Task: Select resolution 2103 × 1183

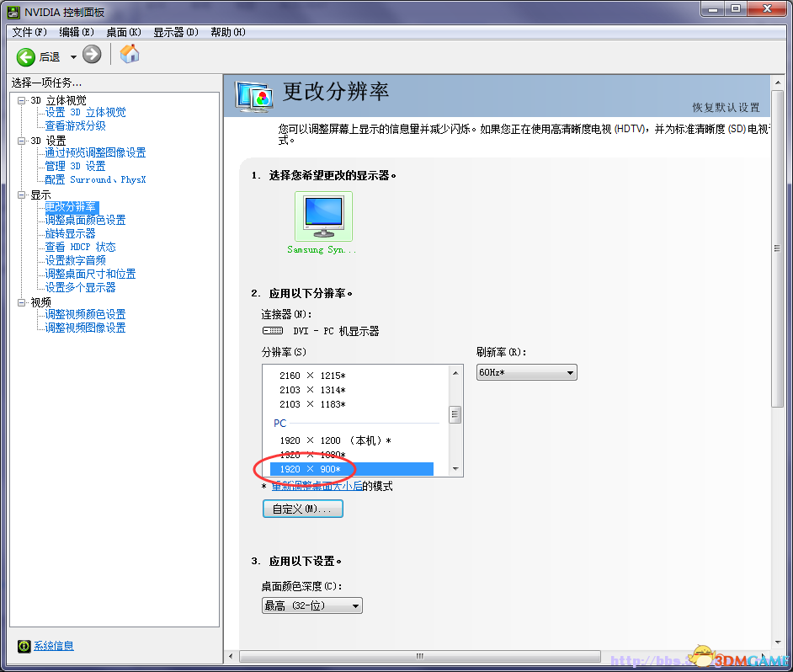Action: tap(312, 404)
